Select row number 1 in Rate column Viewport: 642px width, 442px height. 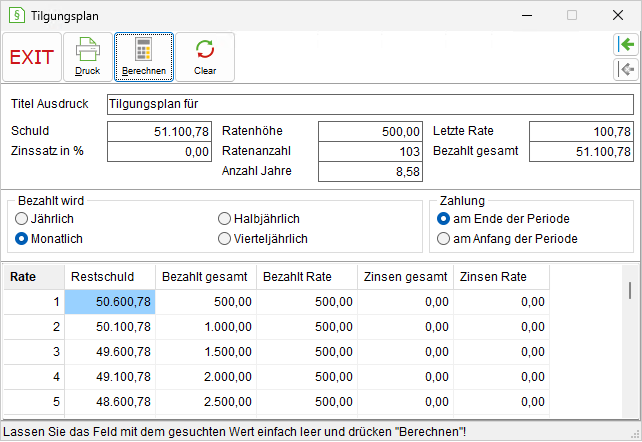[x=34, y=302]
